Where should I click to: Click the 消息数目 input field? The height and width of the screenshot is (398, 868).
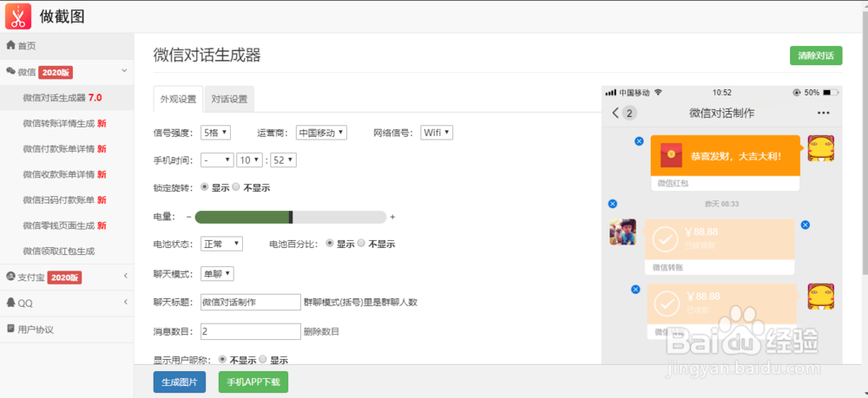(250, 331)
